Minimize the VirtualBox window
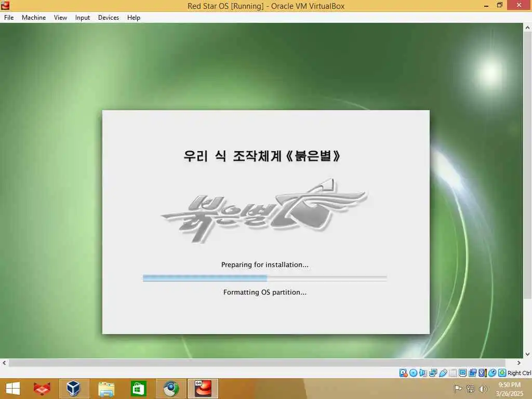This screenshot has width=532, height=399. pyautogui.click(x=486, y=5)
